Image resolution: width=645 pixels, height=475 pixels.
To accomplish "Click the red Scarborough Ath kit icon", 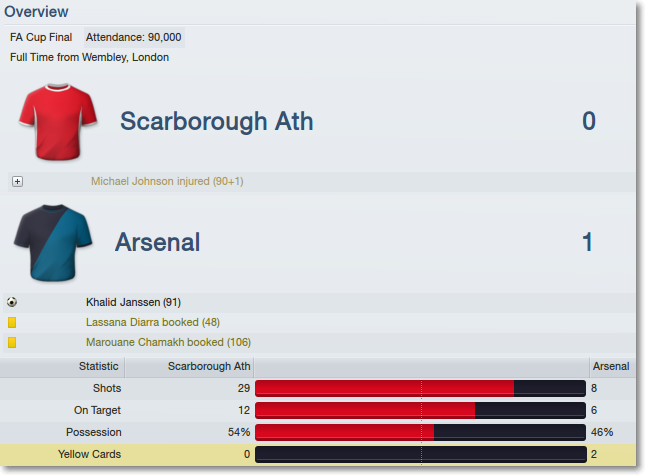I will click(x=58, y=122).
